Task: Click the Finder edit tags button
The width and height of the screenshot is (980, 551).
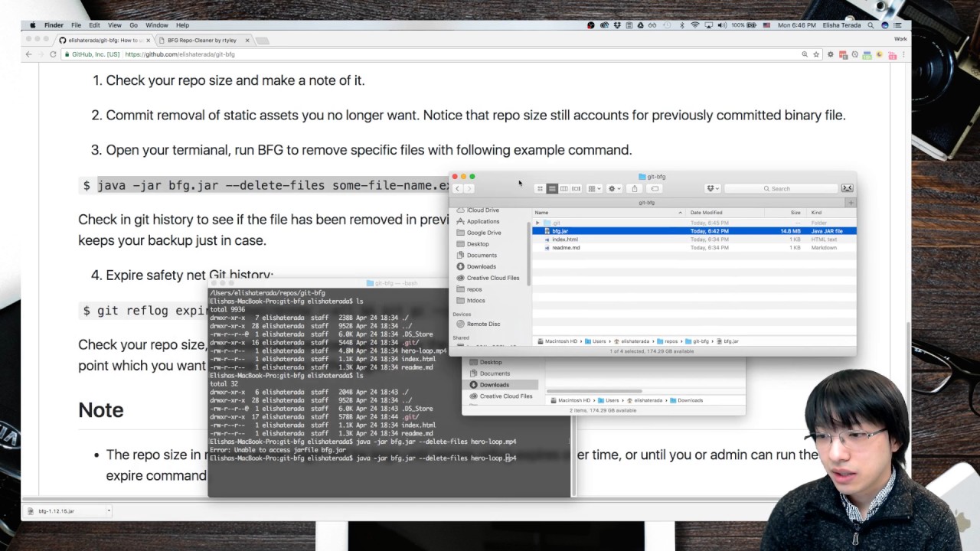Action: point(655,188)
